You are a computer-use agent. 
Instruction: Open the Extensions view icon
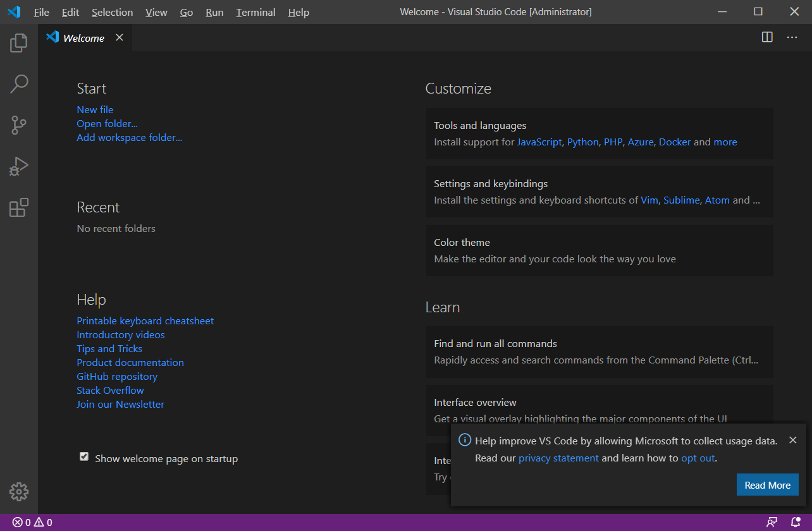19,207
